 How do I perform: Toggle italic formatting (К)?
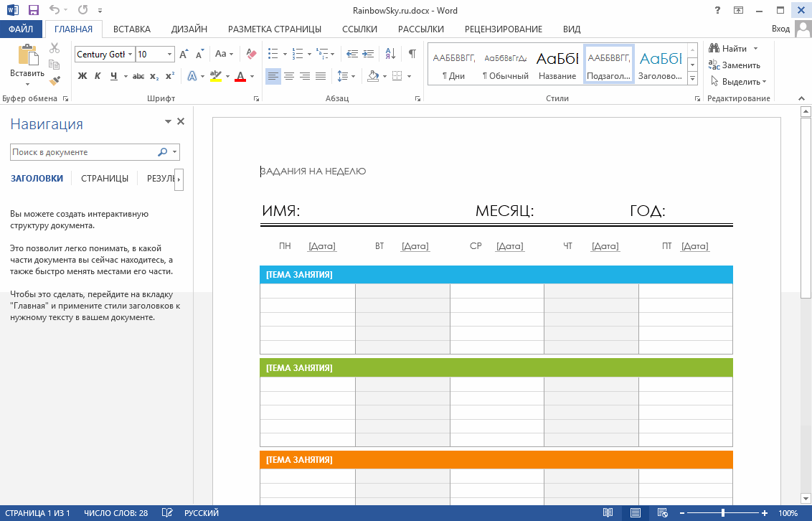(98, 76)
